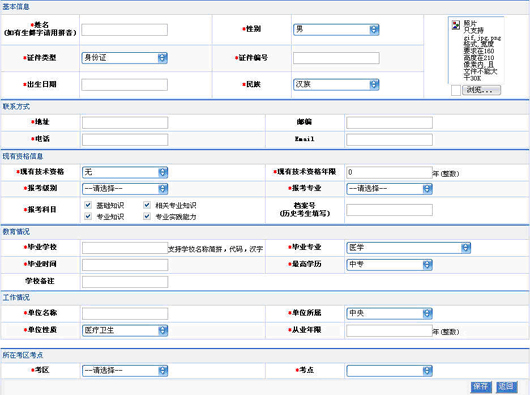Click the 现有技术资格年限 input field

click(x=389, y=172)
